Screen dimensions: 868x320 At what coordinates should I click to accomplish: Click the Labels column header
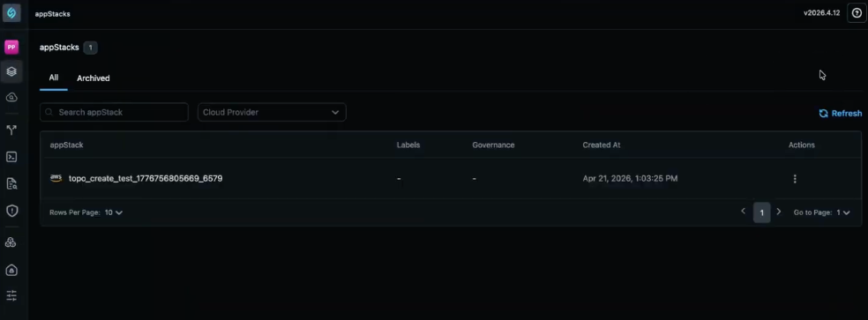tap(408, 145)
